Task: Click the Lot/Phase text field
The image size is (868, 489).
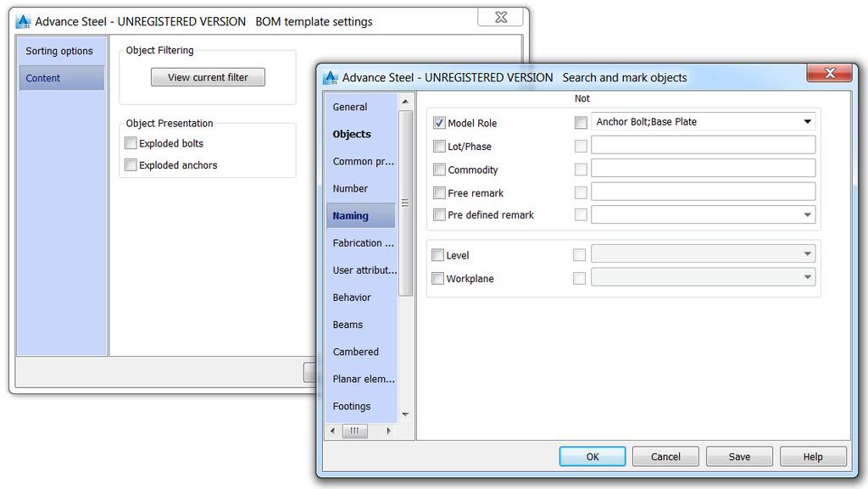Action: click(703, 145)
